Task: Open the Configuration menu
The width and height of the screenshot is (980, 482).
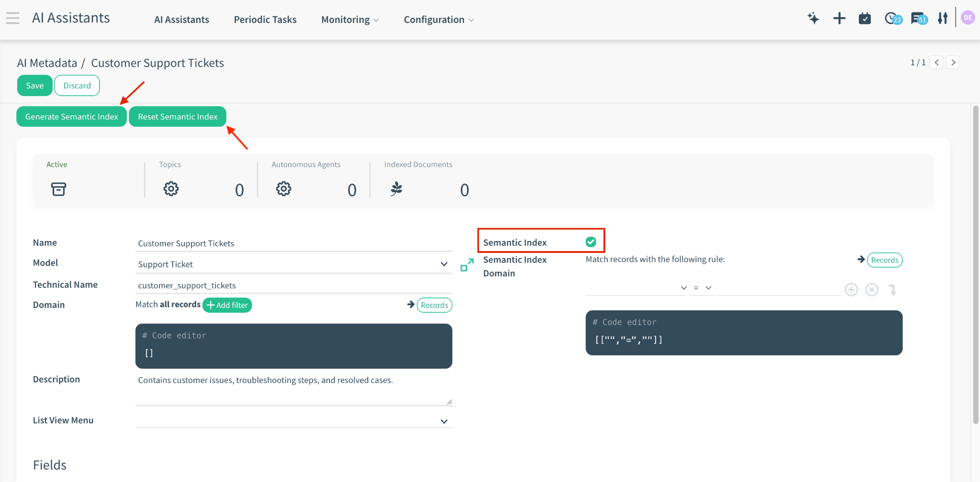Action: [x=438, y=20]
